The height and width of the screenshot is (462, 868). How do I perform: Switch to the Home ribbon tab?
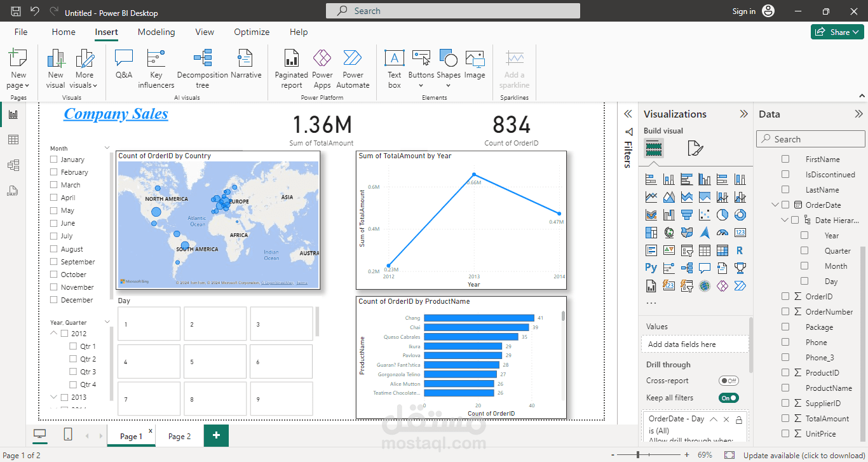pos(64,32)
